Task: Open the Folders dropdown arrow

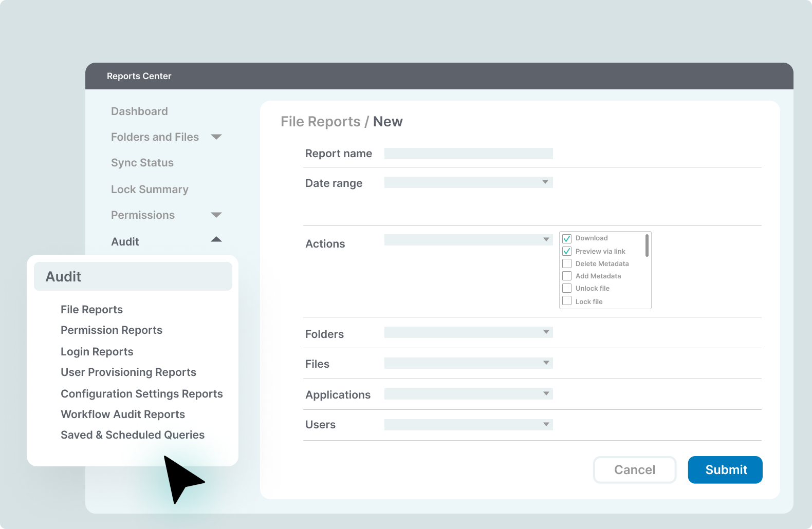Action: (546, 332)
